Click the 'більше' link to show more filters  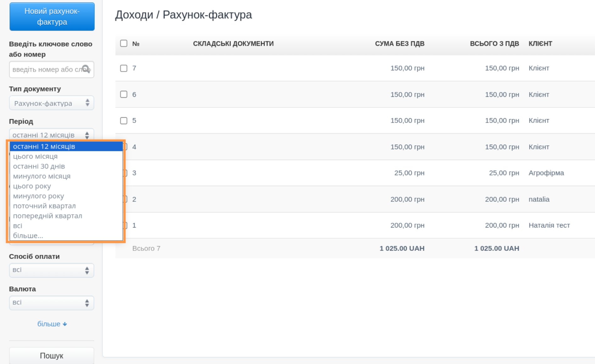coord(49,324)
